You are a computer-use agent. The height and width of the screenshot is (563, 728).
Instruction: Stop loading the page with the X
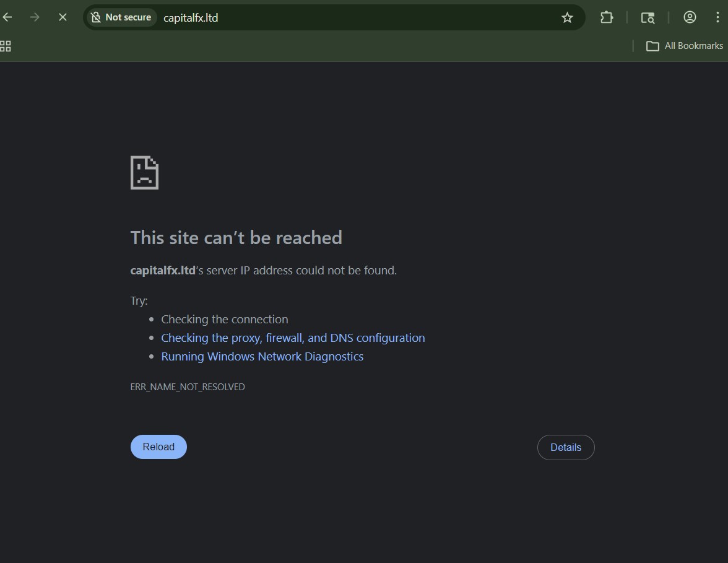(63, 17)
